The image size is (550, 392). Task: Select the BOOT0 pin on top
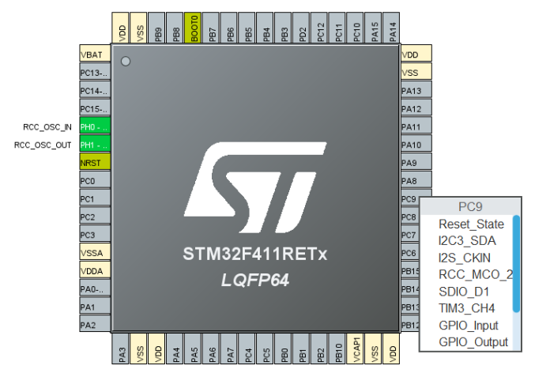click(x=193, y=28)
